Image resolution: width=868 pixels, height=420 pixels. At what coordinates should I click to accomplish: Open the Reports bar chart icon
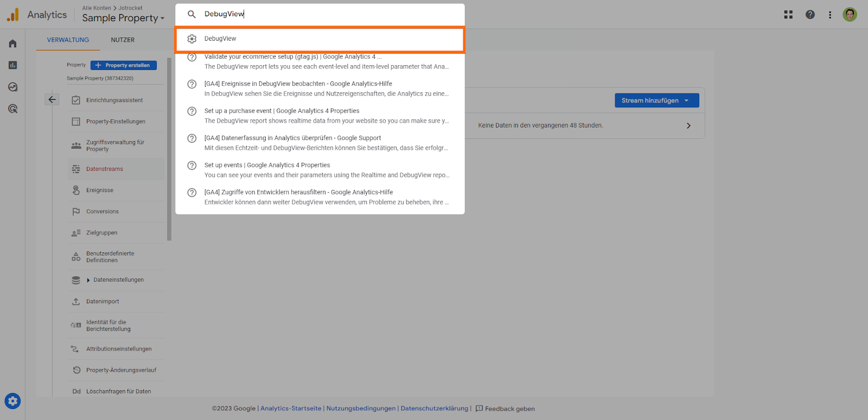(12, 65)
